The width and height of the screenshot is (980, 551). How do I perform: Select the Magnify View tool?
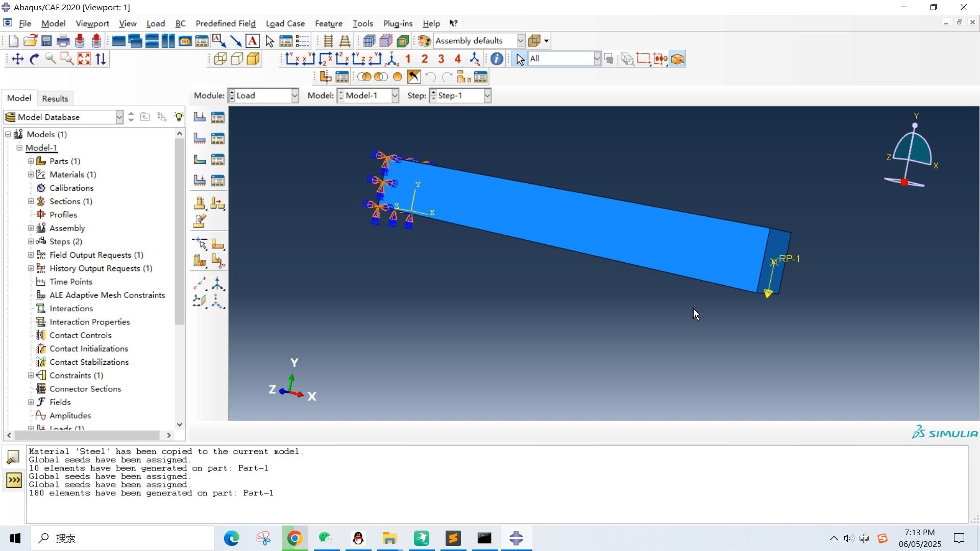[x=51, y=59]
